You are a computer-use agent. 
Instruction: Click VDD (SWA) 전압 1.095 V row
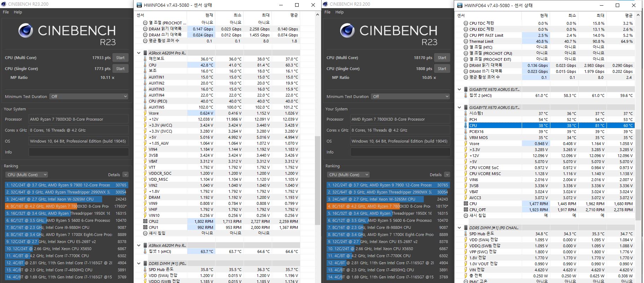(x=549, y=239)
